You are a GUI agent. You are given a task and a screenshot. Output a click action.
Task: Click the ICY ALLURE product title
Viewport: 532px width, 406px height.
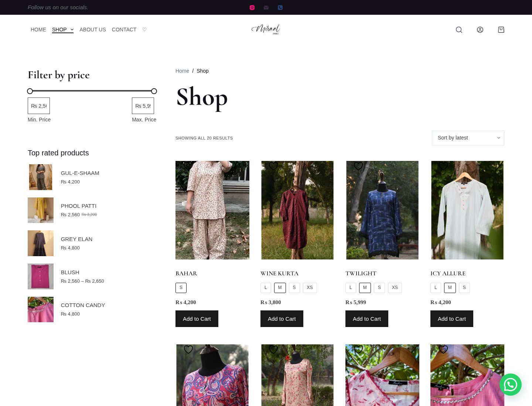448,273
